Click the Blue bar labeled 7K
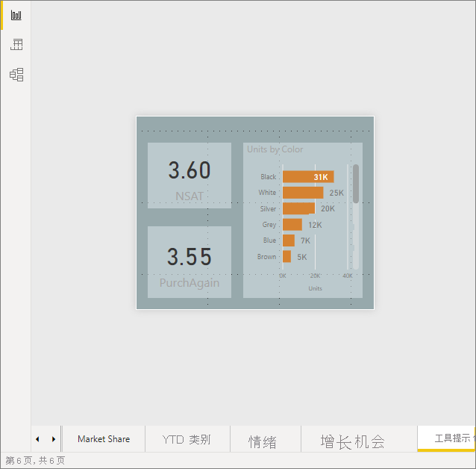Viewport: 476px width, 469px height. 289,240
